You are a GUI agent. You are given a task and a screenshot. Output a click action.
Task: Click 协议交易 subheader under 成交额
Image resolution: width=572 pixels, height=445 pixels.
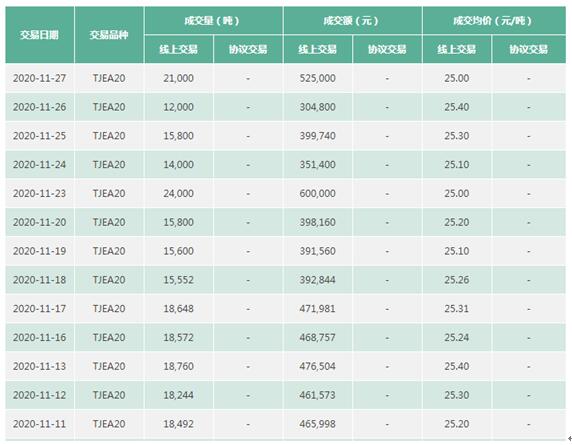click(x=387, y=49)
